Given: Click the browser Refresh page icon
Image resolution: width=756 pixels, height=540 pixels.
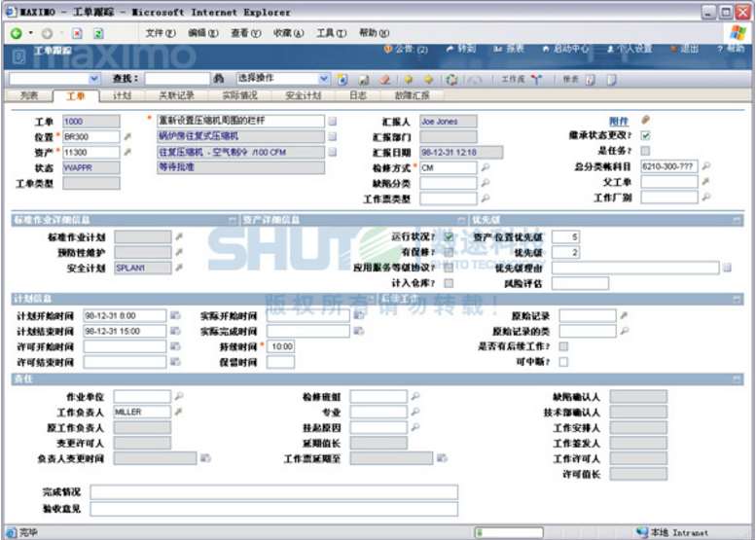Looking at the screenshot, I should tap(98, 33).
